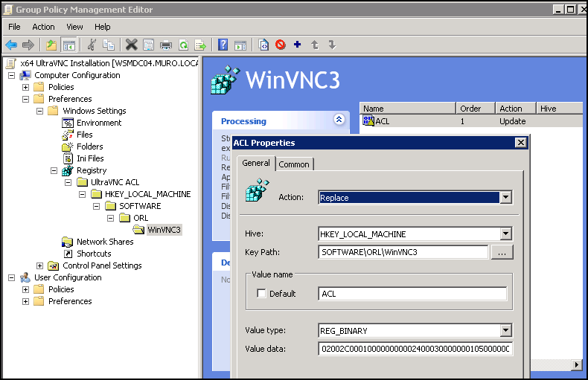This screenshot has height=380, width=588.
Task: Click the Forward arrow toolbar icon
Action: pyautogui.click(x=28, y=45)
